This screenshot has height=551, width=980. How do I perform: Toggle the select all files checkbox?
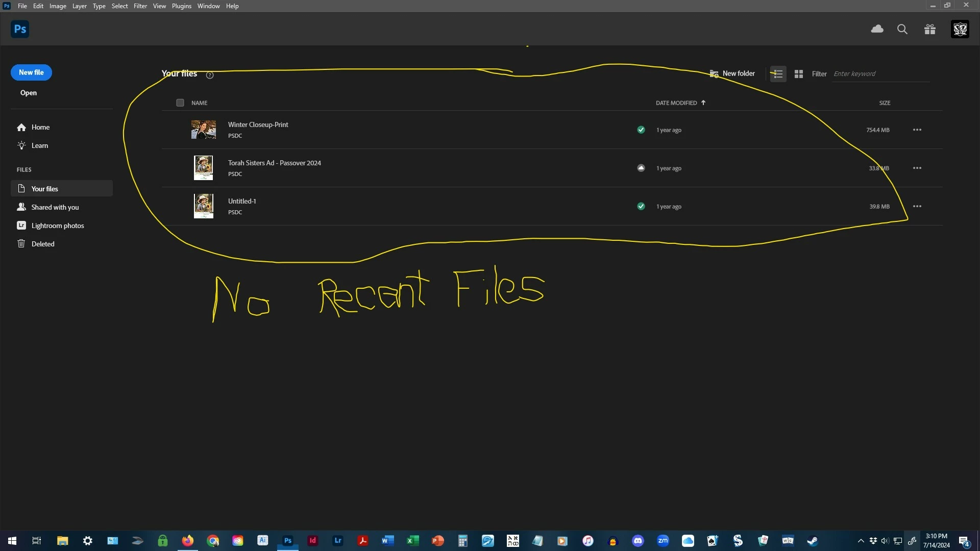click(x=180, y=103)
